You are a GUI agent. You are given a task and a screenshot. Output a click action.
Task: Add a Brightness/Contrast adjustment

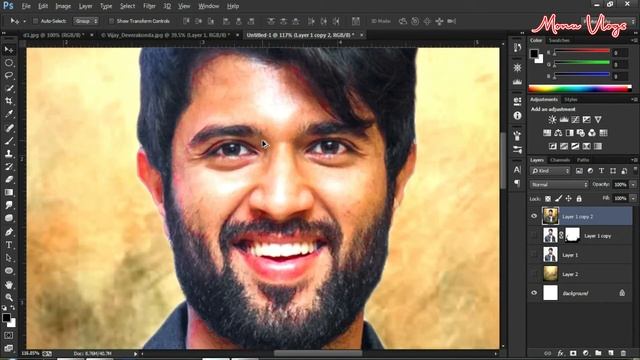[x=552, y=120]
